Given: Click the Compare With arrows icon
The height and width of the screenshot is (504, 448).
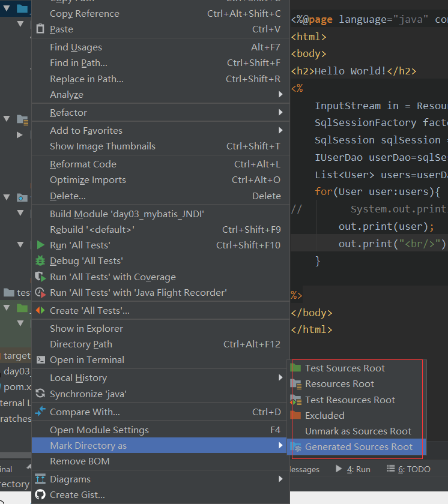Looking at the screenshot, I should (x=40, y=412).
